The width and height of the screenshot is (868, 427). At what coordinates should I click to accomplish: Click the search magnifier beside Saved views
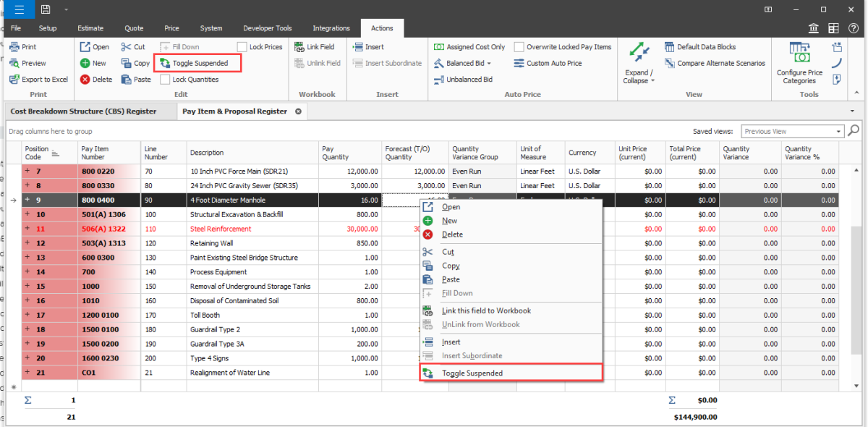[x=854, y=131]
